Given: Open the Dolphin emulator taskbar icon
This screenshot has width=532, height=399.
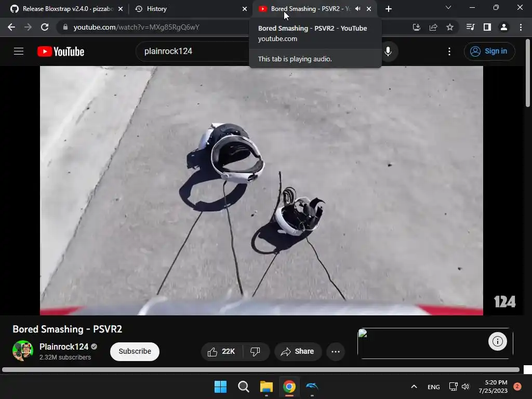Looking at the screenshot, I should (312, 387).
